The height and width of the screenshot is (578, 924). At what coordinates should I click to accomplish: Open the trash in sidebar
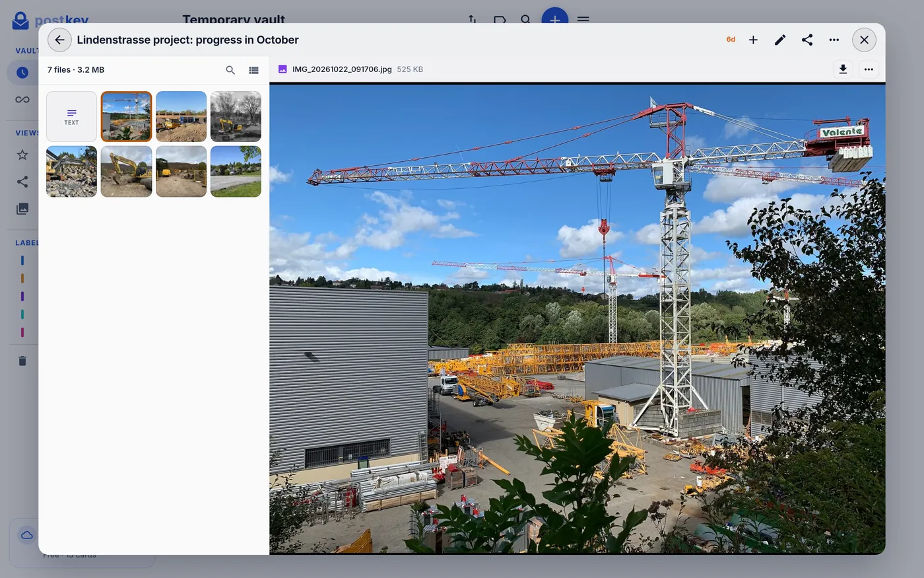(22, 361)
